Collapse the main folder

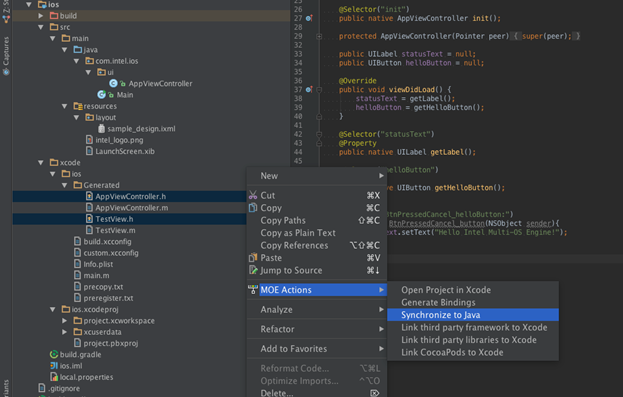click(52, 39)
